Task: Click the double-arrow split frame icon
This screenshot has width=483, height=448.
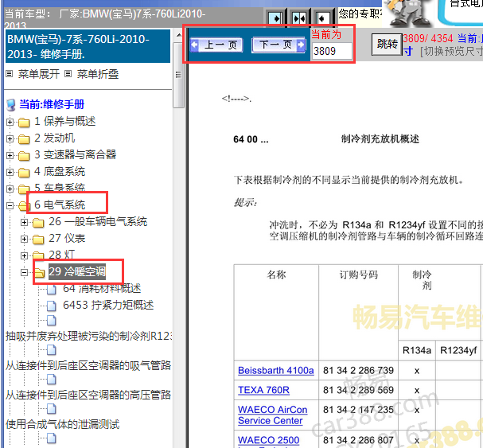Action: pos(299,18)
